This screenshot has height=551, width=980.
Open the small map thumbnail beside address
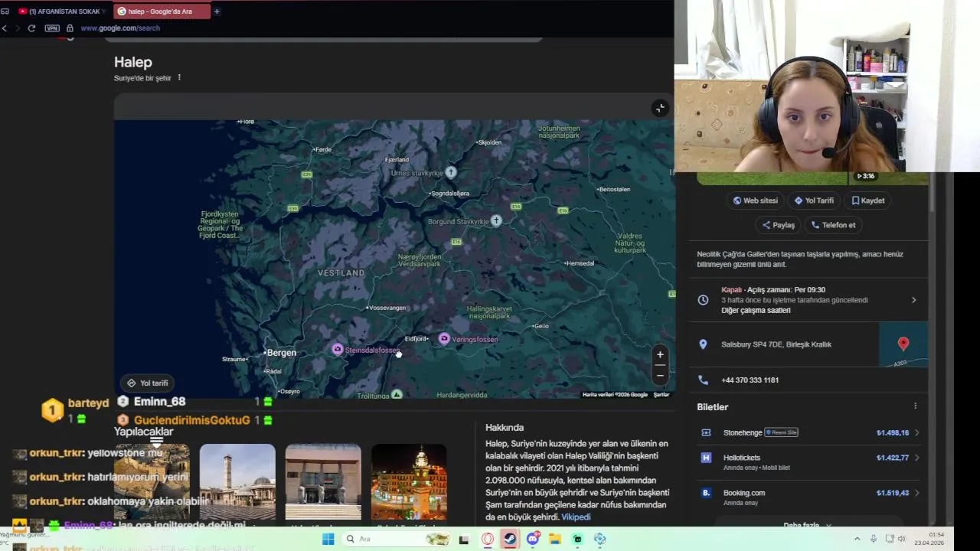point(903,344)
